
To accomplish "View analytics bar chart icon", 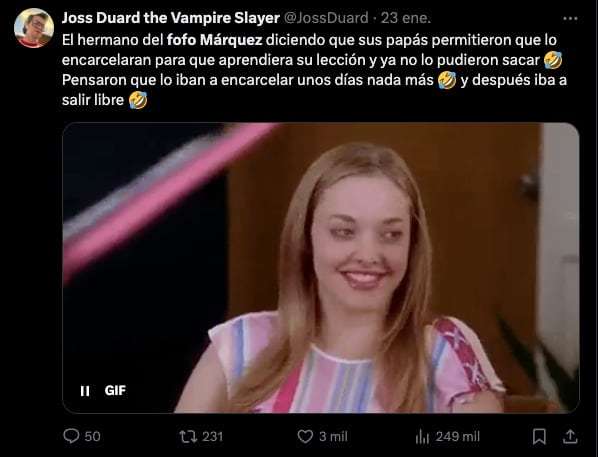I will (x=422, y=436).
